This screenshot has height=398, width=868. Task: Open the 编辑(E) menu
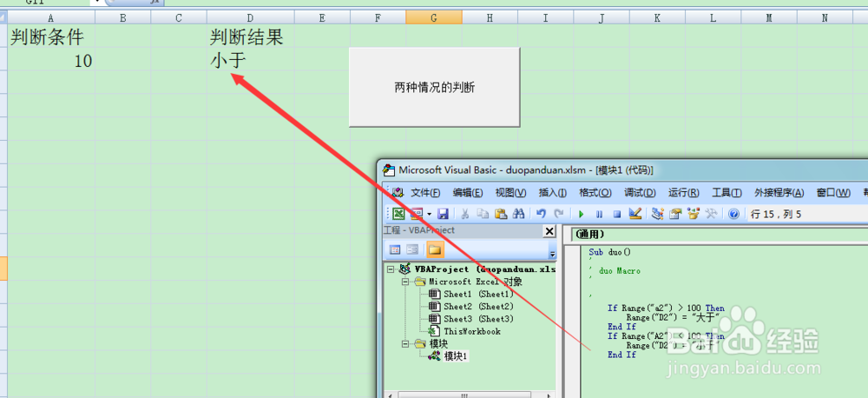coord(468,193)
